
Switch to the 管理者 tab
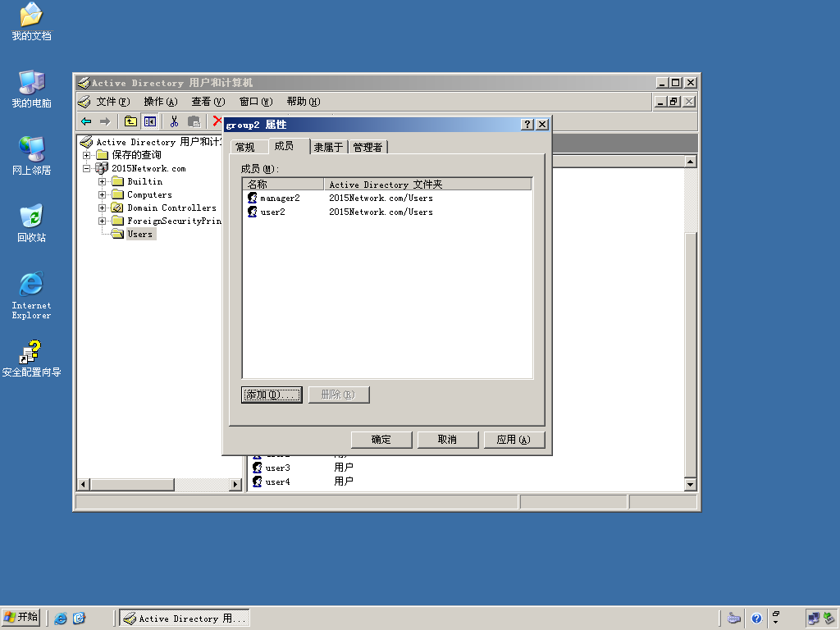tap(367, 147)
